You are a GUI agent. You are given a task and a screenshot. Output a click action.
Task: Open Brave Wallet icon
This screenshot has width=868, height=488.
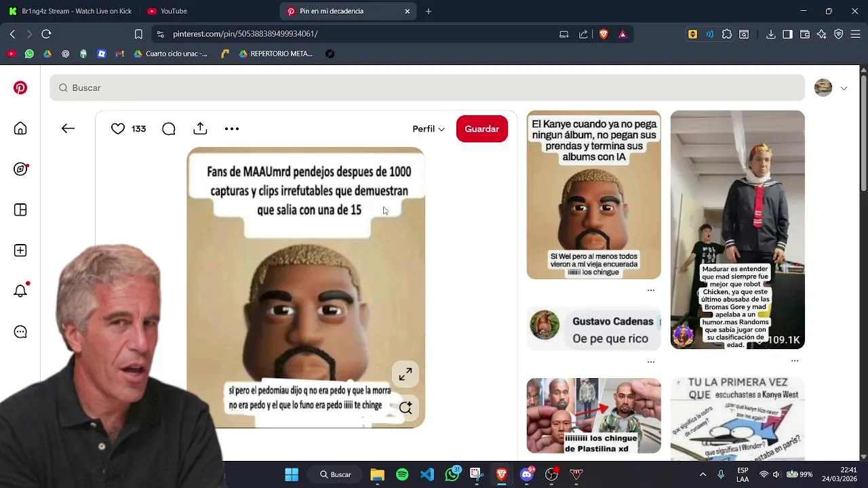[805, 34]
